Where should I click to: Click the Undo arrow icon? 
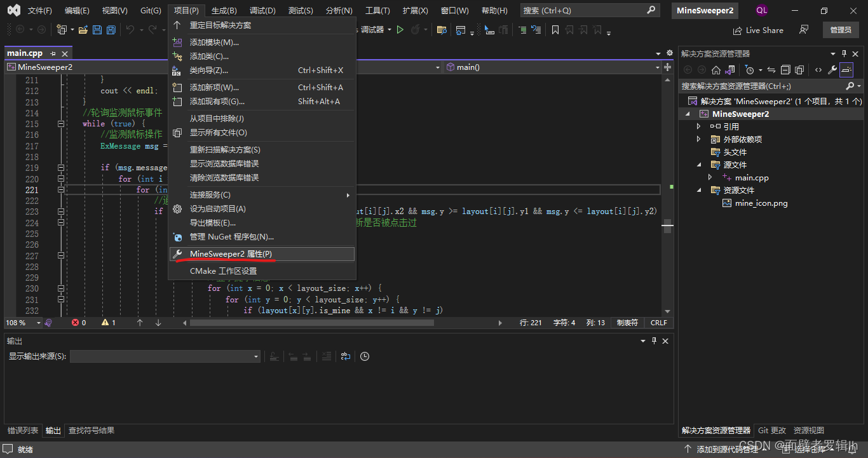click(x=130, y=30)
